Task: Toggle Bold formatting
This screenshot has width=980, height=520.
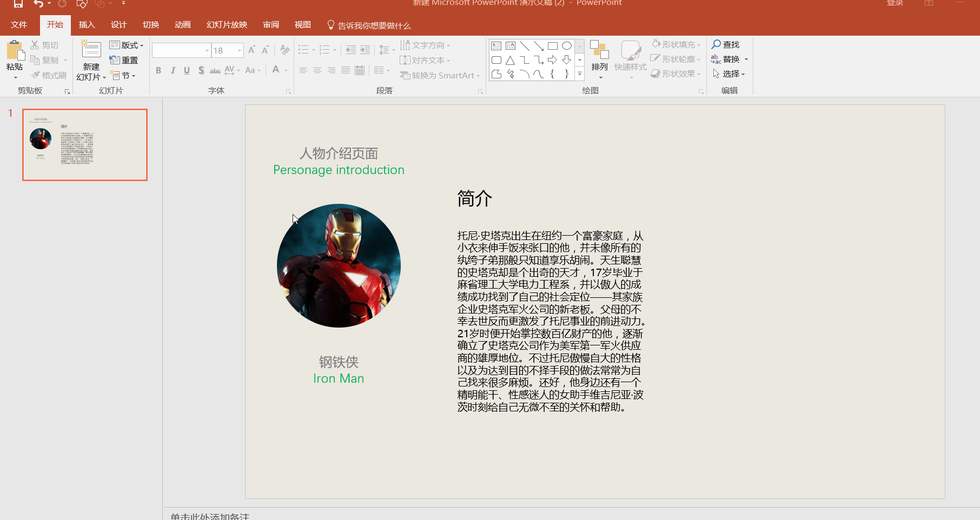Action: (x=158, y=70)
